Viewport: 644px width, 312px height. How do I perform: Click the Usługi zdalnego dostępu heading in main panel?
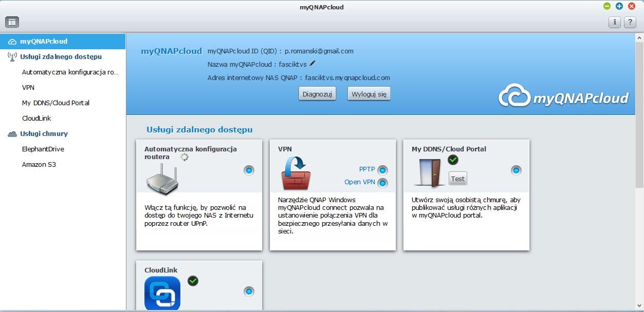pyautogui.click(x=199, y=130)
